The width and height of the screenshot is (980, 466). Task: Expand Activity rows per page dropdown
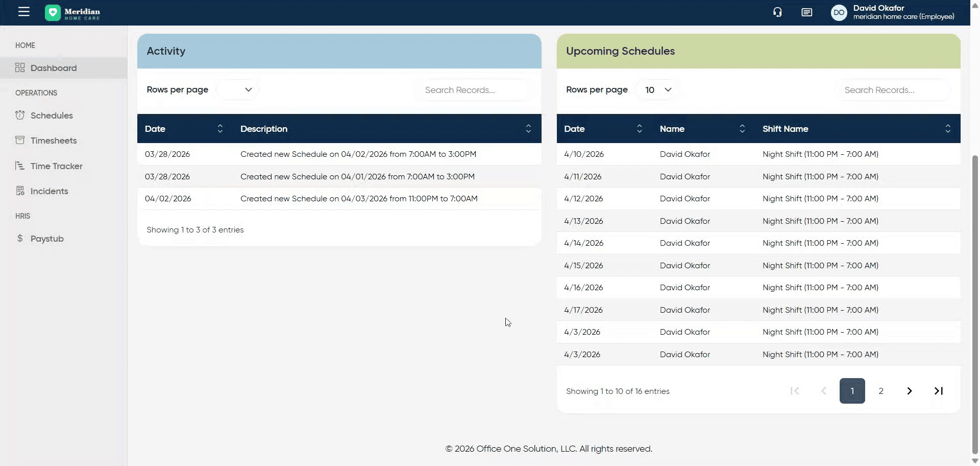click(x=237, y=90)
